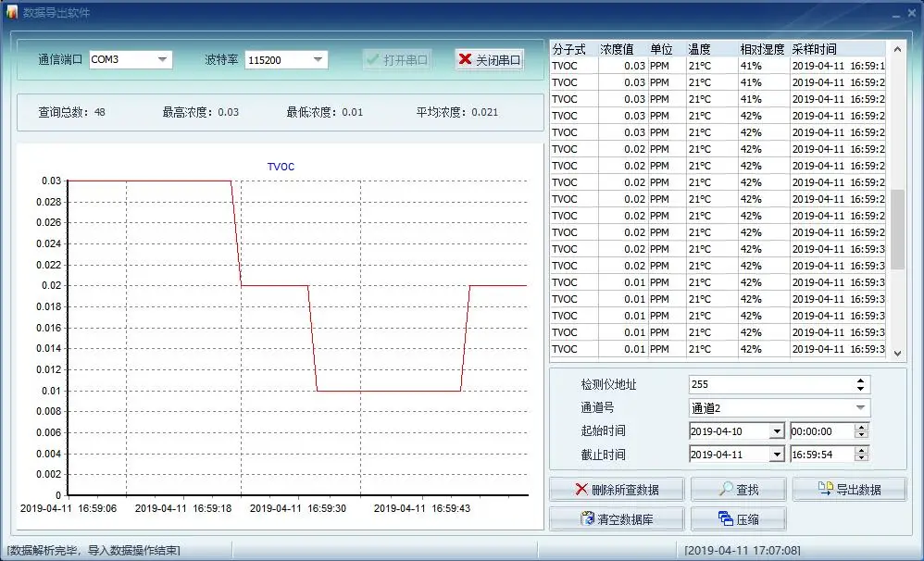924x561 pixels.
Task: Click the 关闭串口 button
Action: point(490,59)
